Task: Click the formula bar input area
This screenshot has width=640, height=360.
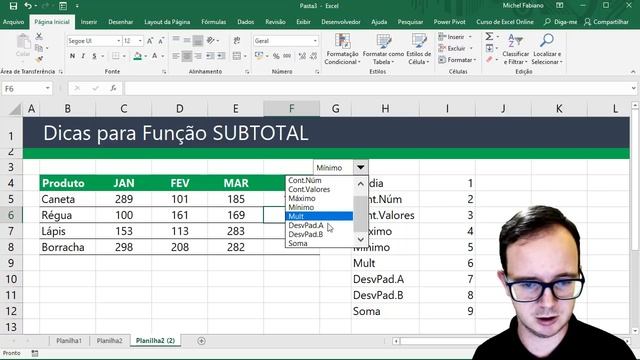Action: pos(378,88)
